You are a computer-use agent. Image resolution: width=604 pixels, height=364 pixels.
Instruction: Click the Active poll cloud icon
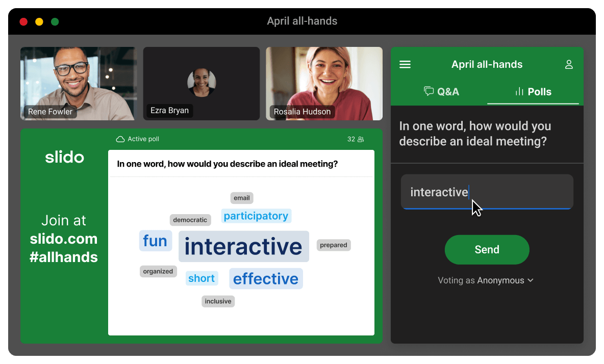(x=120, y=139)
